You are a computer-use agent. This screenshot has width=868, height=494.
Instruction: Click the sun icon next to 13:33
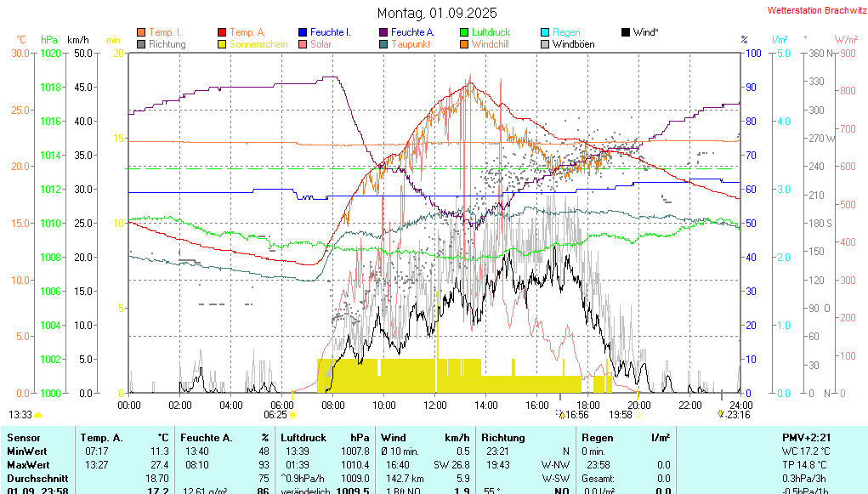tap(38, 415)
